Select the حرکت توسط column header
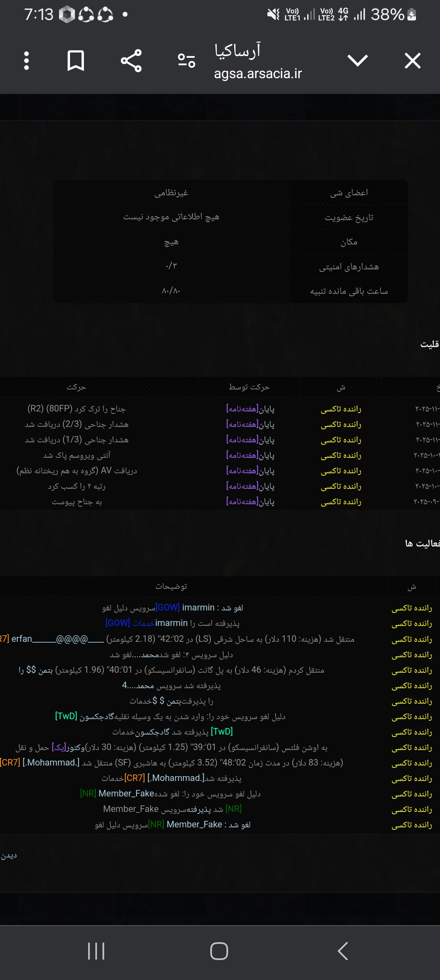Image resolution: width=440 pixels, height=980 pixels. click(x=249, y=387)
